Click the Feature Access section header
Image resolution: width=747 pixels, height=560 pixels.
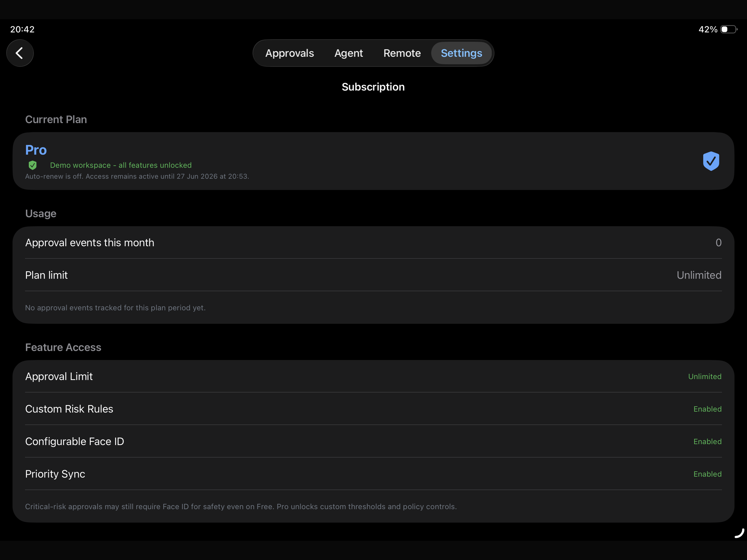click(x=63, y=347)
